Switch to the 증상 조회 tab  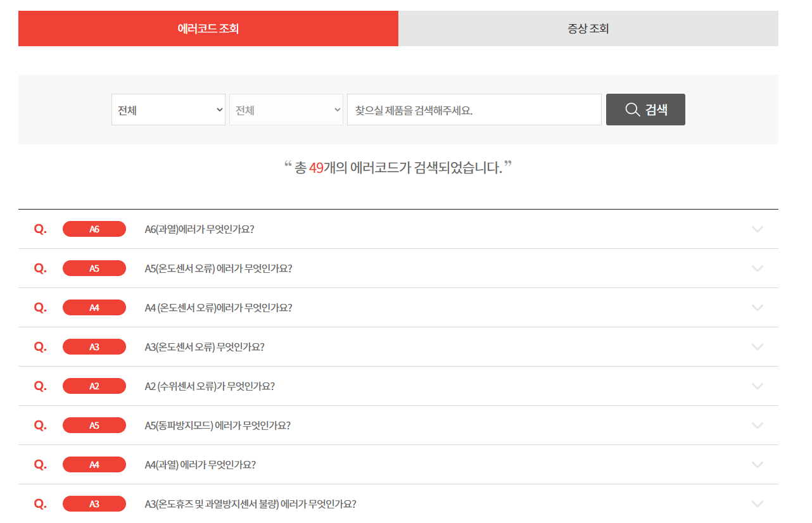coord(588,28)
